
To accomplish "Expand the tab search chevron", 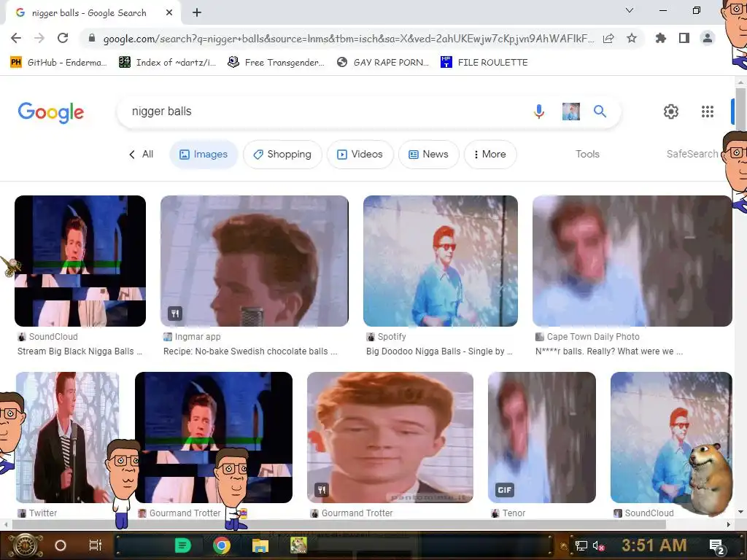I will click(x=630, y=10).
